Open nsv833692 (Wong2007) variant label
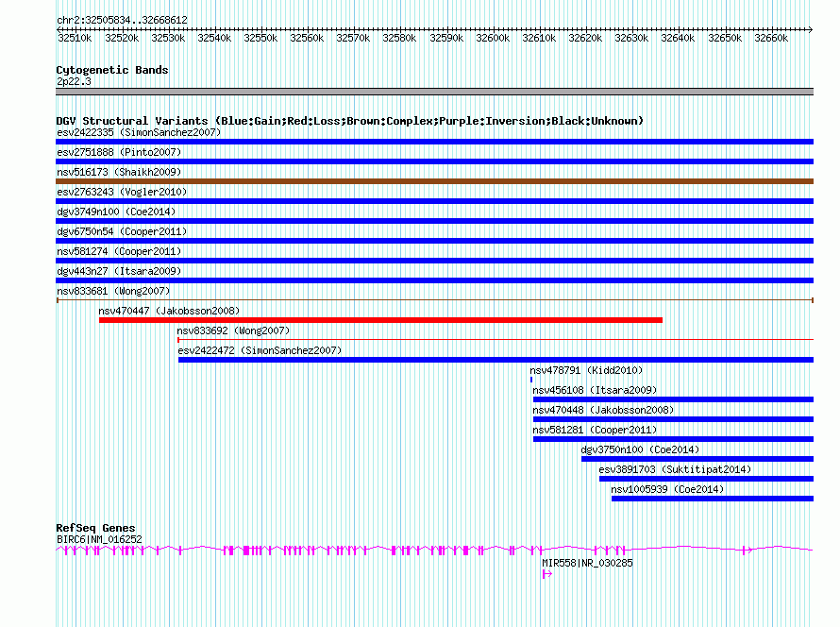The height and width of the screenshot is (627, 840). (x=233, y=330)
